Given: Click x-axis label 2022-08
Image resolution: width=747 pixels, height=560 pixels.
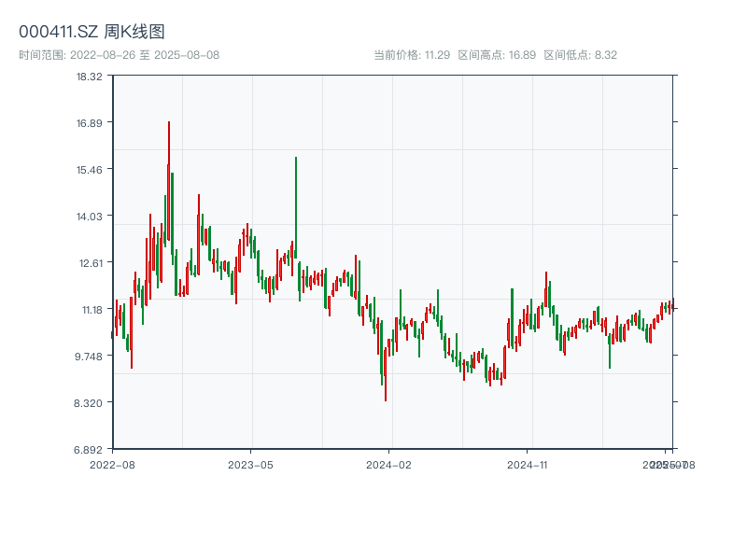Looking at the screenshot, I should [112, 465].
